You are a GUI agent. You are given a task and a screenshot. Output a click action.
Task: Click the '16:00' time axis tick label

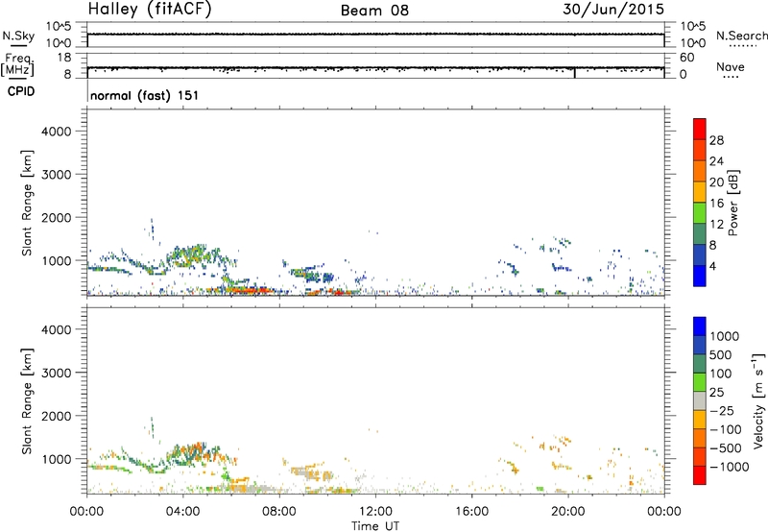tap(471, 512)
